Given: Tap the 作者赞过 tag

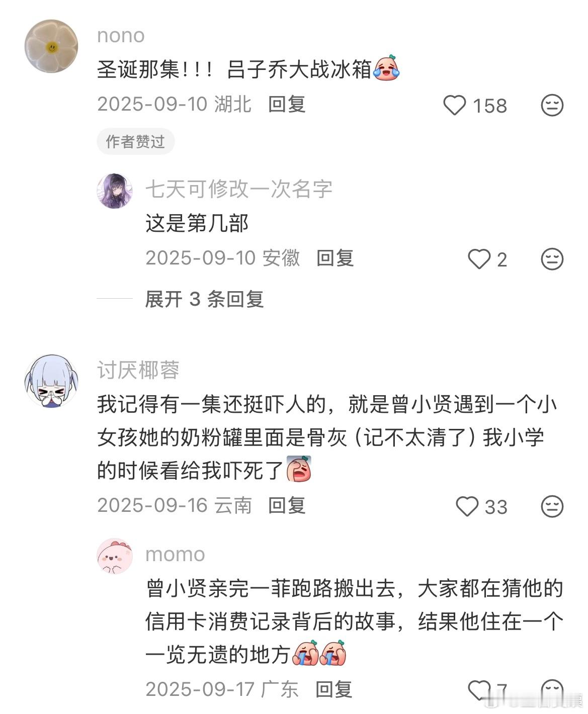Looking at the screenshot, I should coord(135,141).
